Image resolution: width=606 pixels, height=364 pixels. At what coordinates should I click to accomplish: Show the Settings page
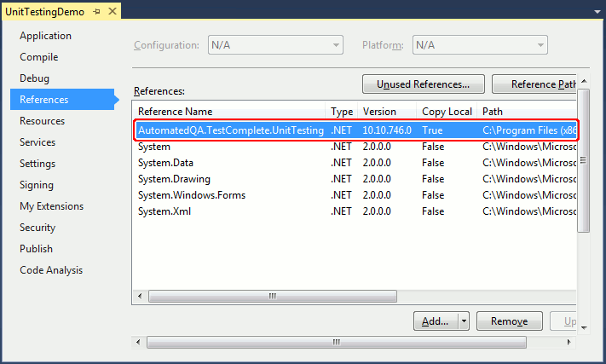point(38,164)
